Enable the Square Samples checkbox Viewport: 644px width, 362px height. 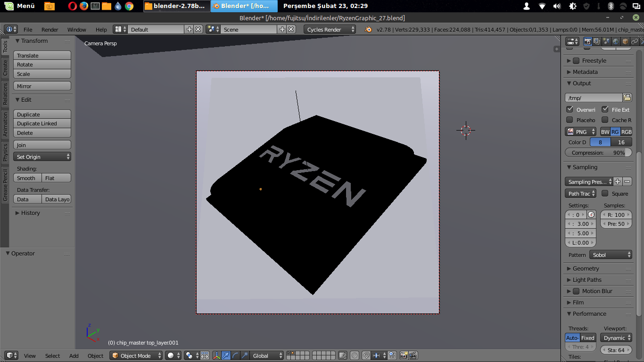tap(605, 193)
